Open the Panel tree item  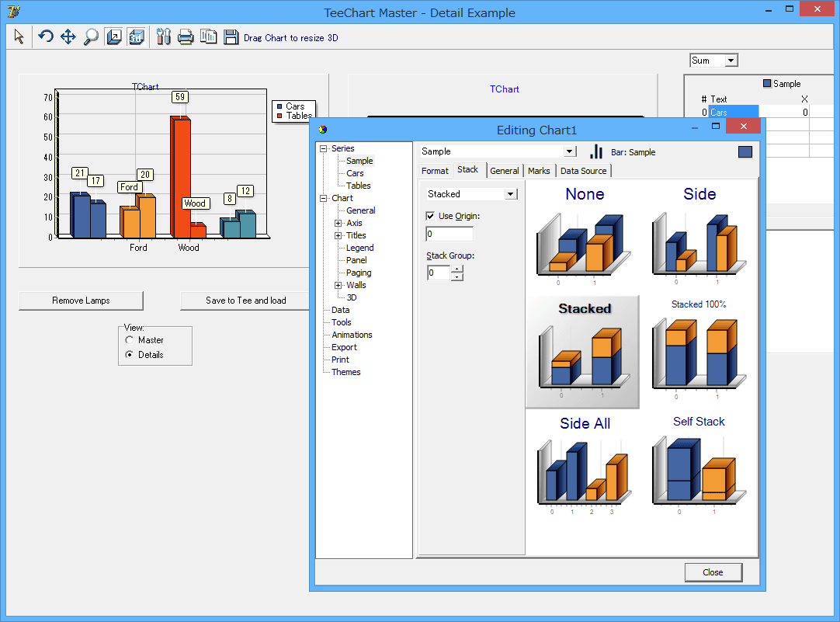click(356, 260)
